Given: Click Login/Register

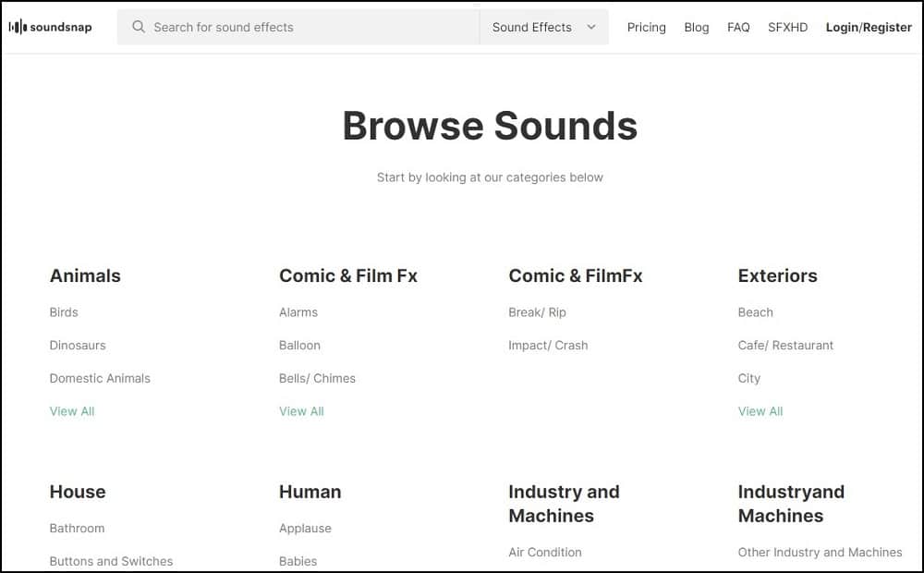Looking at the screenshot, I should [x=868, y=28].
